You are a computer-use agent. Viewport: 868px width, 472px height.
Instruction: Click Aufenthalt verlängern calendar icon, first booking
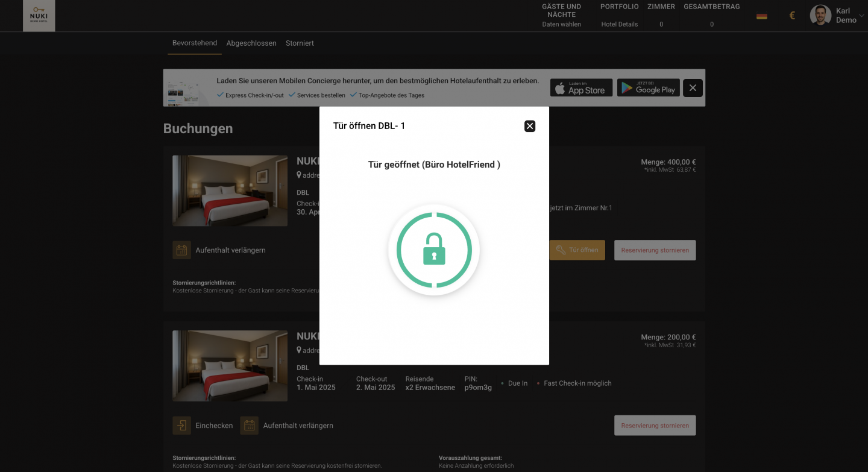(182, 250)
